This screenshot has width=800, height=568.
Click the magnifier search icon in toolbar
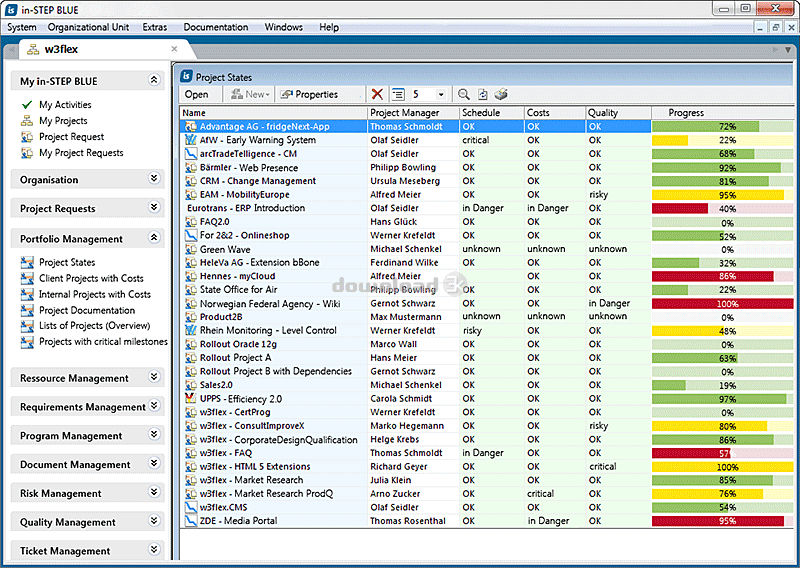(x=463, y=95)
